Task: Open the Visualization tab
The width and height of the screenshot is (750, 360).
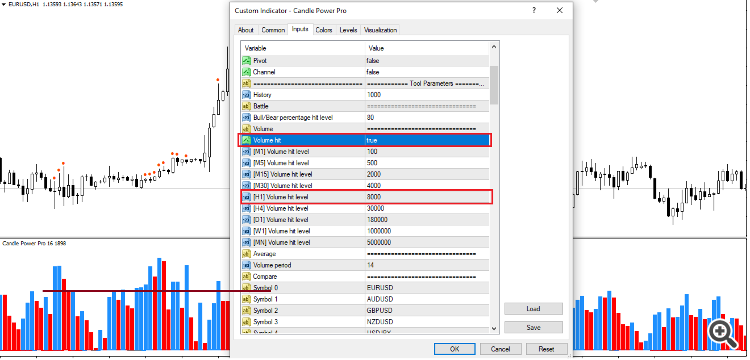Action: [380, 30]
